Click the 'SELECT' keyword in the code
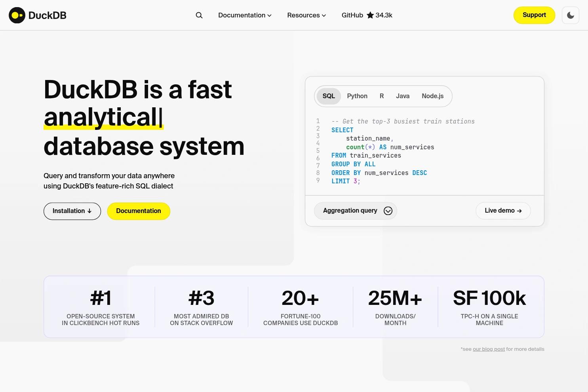The image size is (588, 392). point(343,130)
